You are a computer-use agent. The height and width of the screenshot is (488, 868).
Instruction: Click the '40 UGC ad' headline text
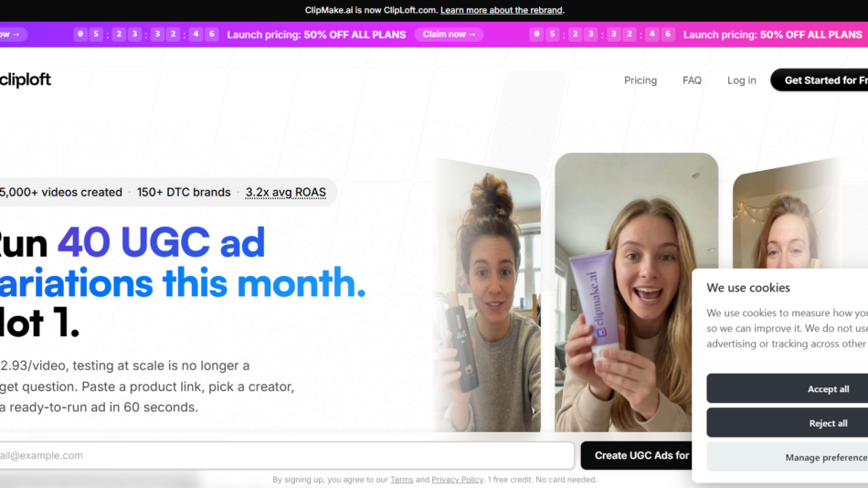[161, 242]
